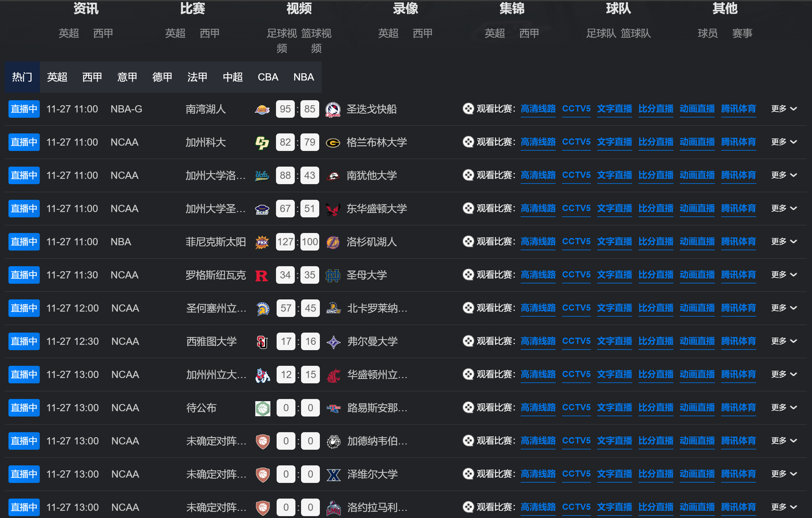Expand 更多 for 东华盛顿大学 match
This screenshot has width=812, height=518.
pyautogui.click(x=784, y=208)
